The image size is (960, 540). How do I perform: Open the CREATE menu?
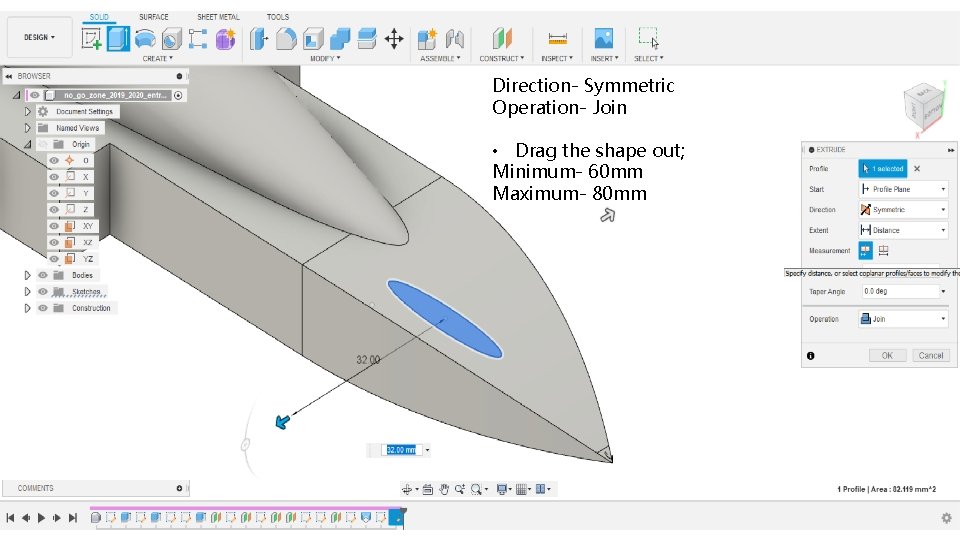coord(157,59)
